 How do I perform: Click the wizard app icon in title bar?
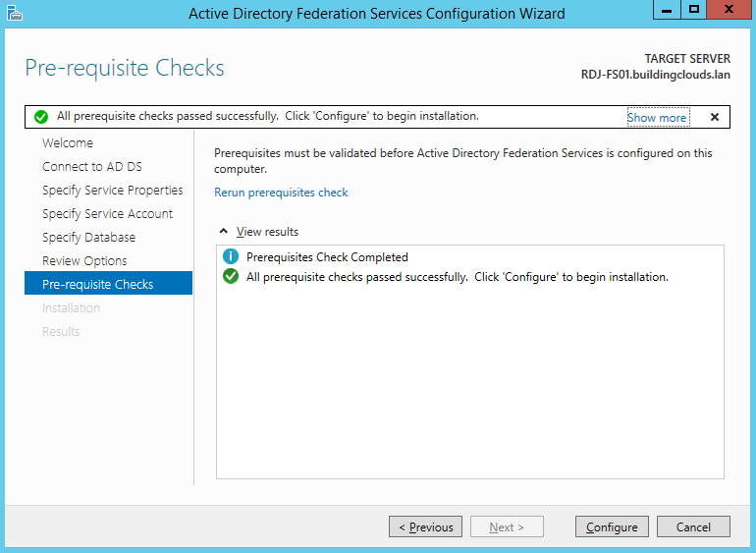14,14
